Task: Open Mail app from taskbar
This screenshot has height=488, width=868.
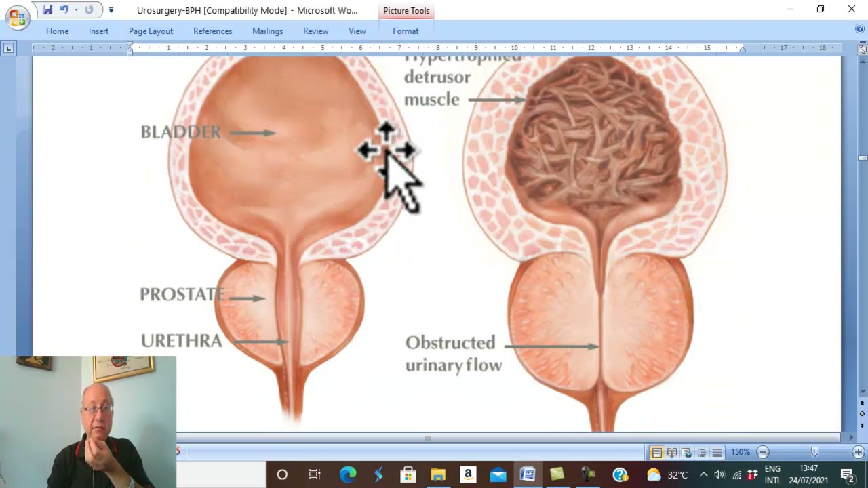Action: (x=498, y=474)
